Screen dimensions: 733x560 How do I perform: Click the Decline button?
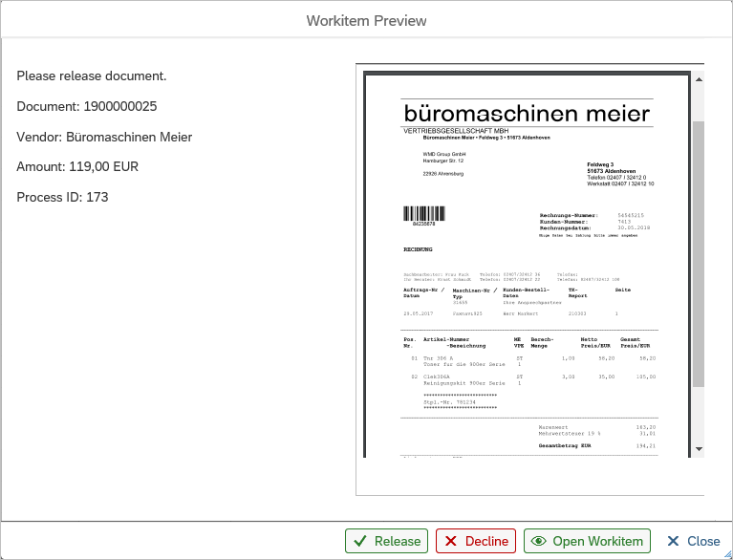pos(475,541)
